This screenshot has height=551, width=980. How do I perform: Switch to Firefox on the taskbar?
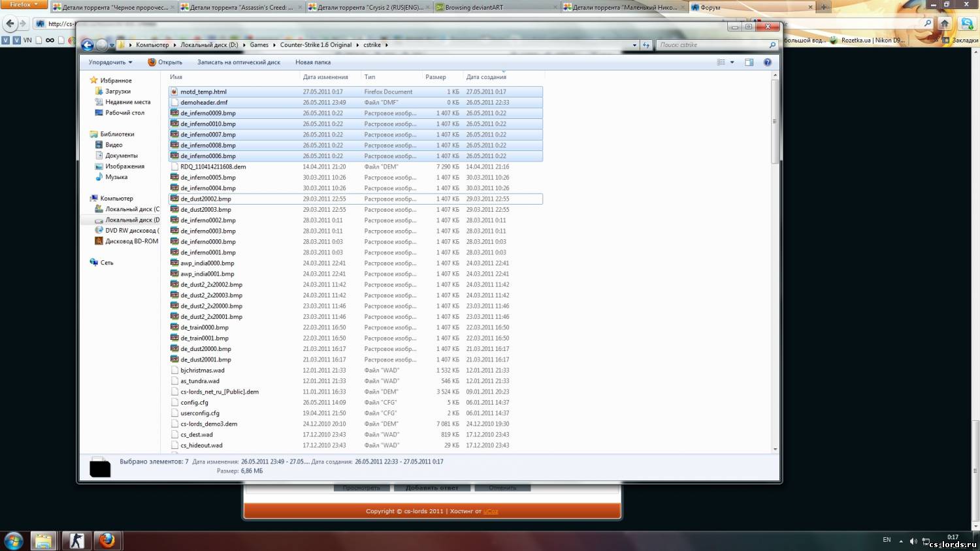[108, 541]
